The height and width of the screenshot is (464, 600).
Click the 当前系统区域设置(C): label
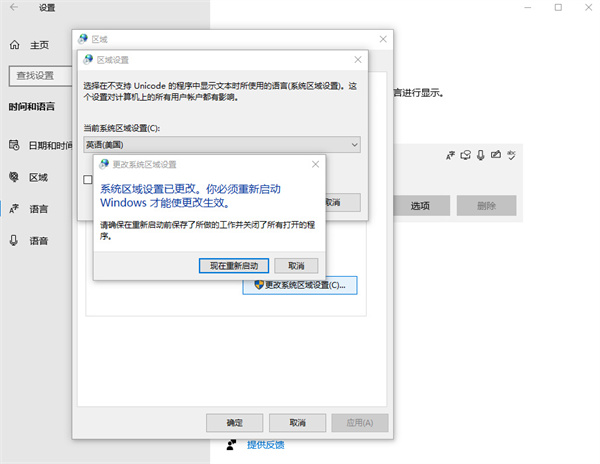point(122,128)
